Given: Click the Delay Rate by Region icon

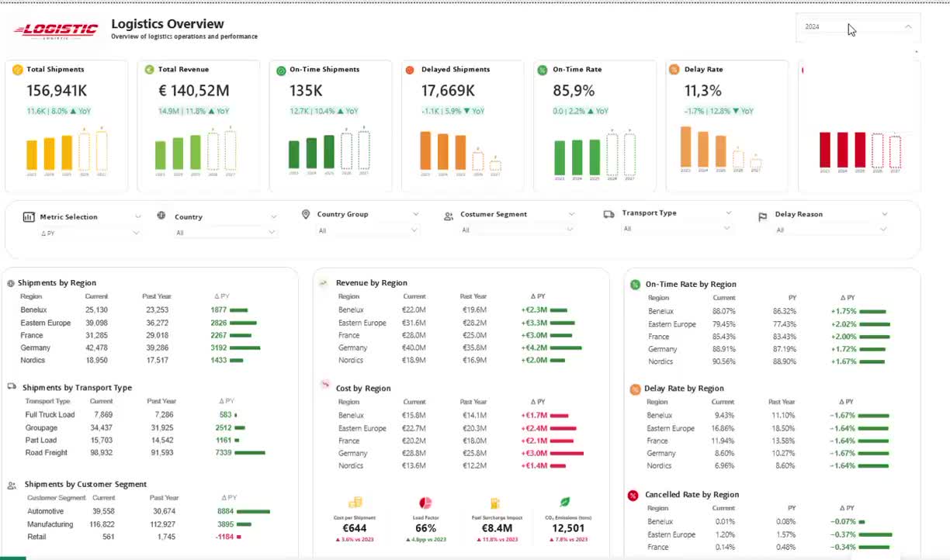Looking at the screenshot, I should point(635,389).
